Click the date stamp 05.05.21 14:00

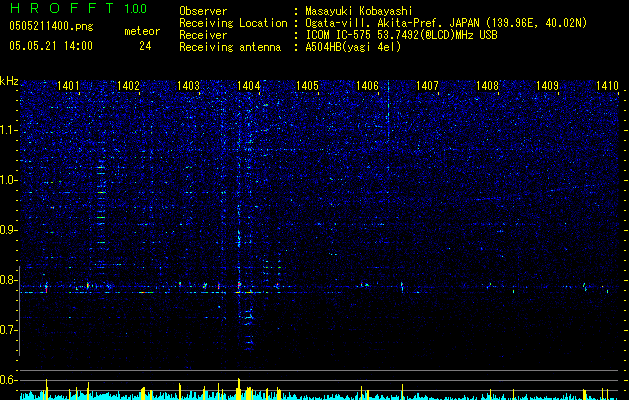[x=51, y=46]
